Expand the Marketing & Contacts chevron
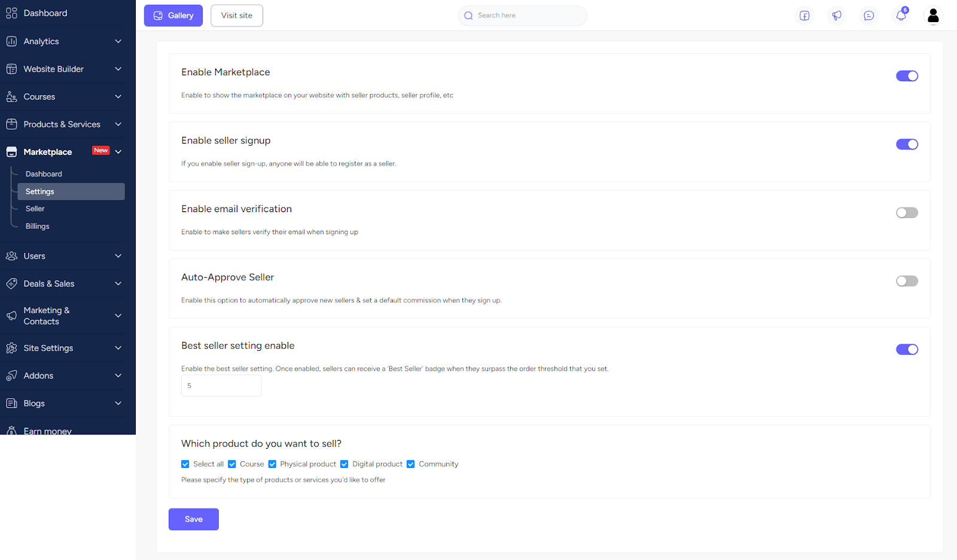The height and width of the screenshot is (560, 957). point(118,316)
